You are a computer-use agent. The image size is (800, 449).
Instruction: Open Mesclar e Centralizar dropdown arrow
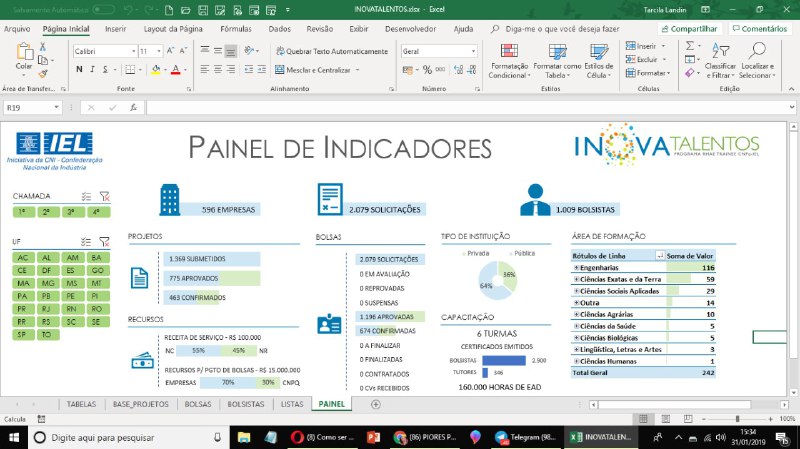[357, 70]
